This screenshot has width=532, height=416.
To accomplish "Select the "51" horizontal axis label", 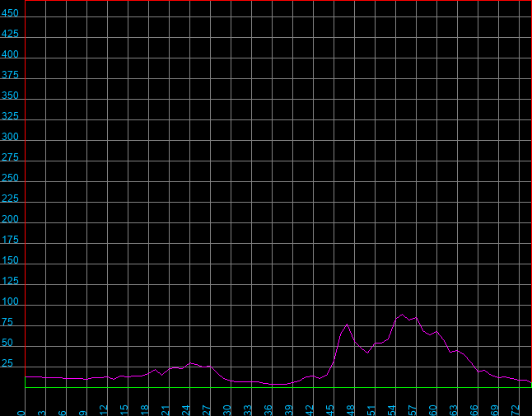I will [x=371, y=410].
